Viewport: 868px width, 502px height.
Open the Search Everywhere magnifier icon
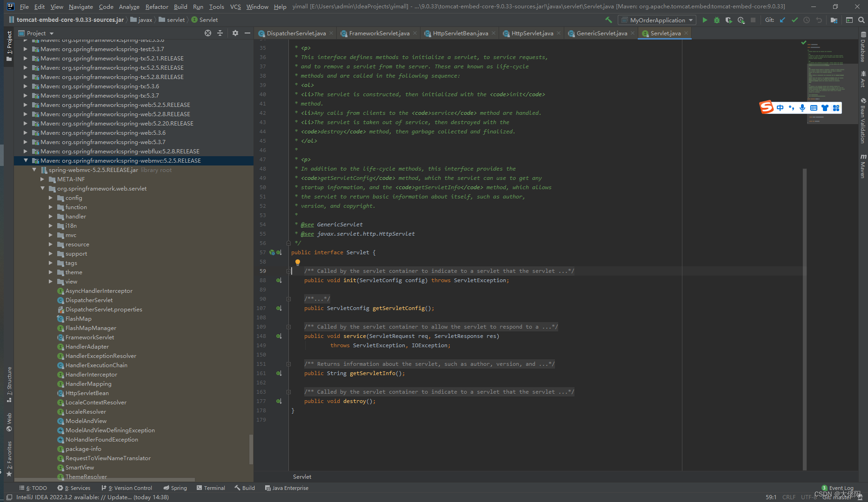(861, 20)
